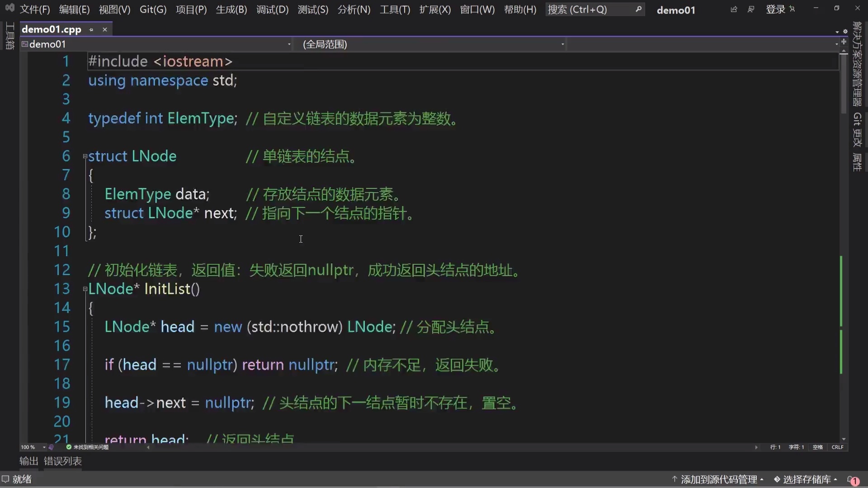Click the status bar chat icon
Viewport: 868px width, 488px height.
(5, 479)
